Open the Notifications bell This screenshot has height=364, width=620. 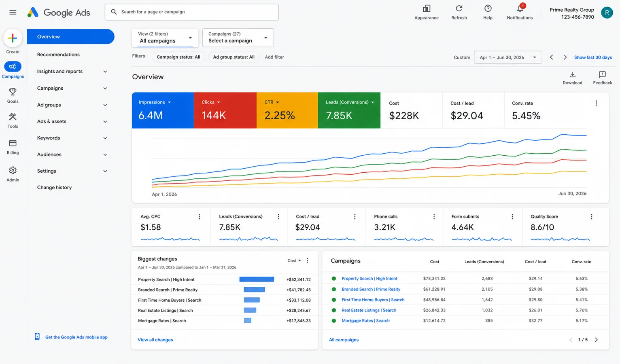(520, 8)
